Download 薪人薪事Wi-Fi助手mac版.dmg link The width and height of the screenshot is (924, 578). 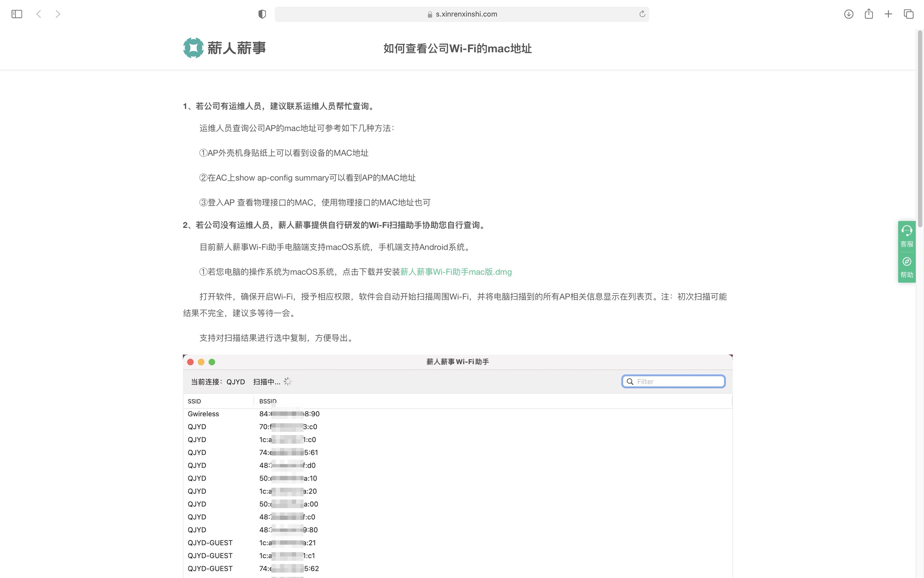(x=456, y=272)
